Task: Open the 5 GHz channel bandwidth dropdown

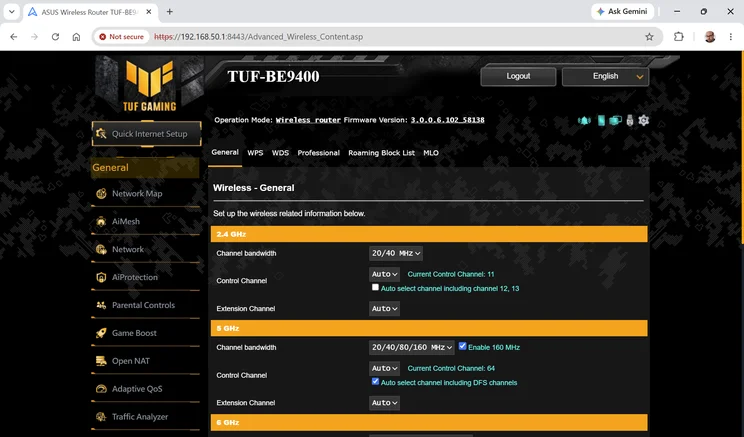Action: tap(411, 347)
